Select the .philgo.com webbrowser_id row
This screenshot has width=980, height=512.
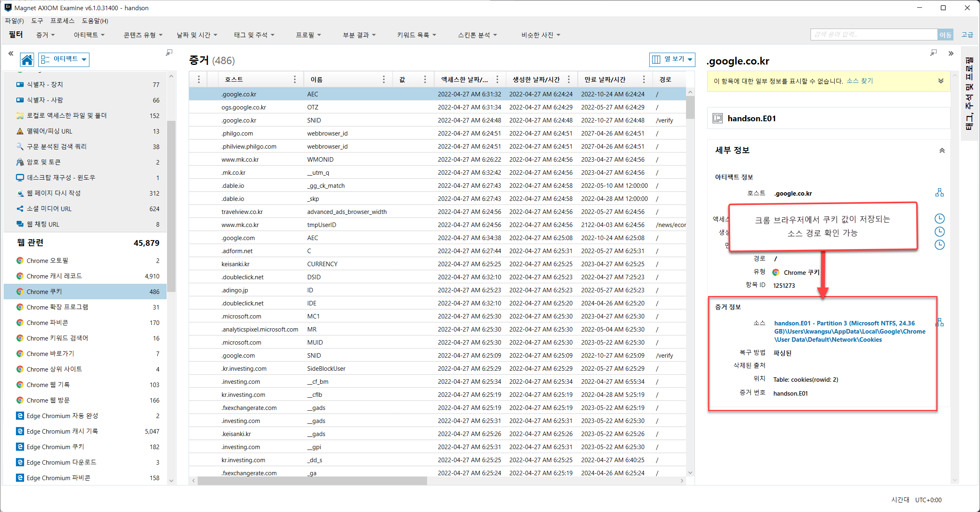[437, 133]
